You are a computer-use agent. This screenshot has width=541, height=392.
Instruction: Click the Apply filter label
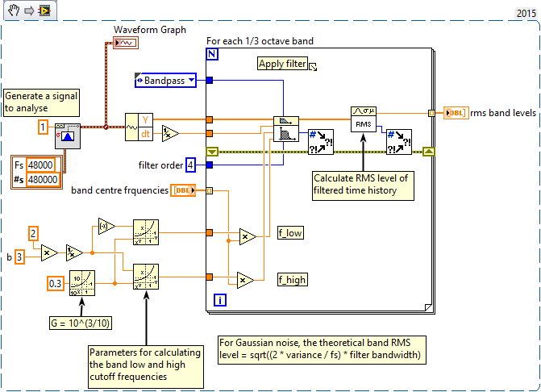point(282,64)
